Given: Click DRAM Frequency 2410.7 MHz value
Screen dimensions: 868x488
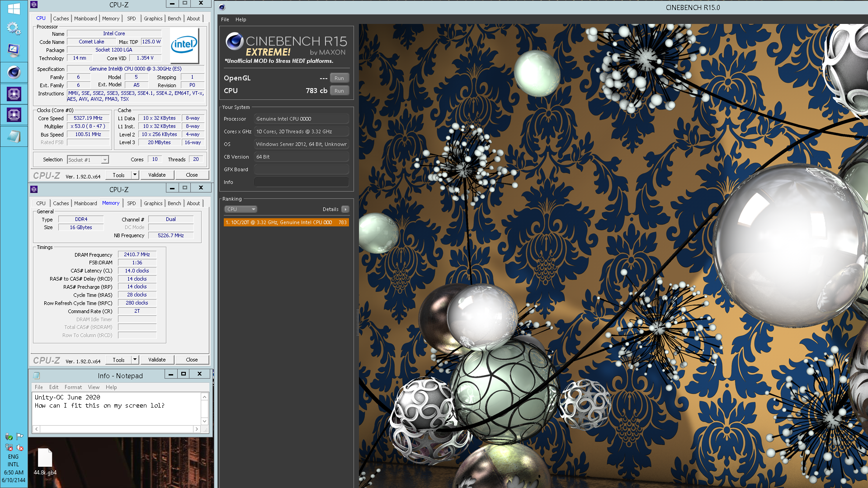Looking at the screenshot, I should coord(137,254).
